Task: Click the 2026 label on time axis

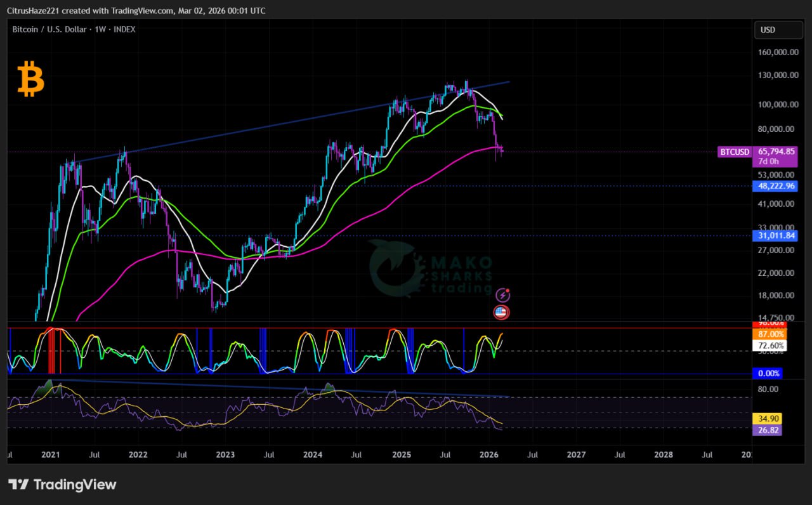Action: [488, 455]
